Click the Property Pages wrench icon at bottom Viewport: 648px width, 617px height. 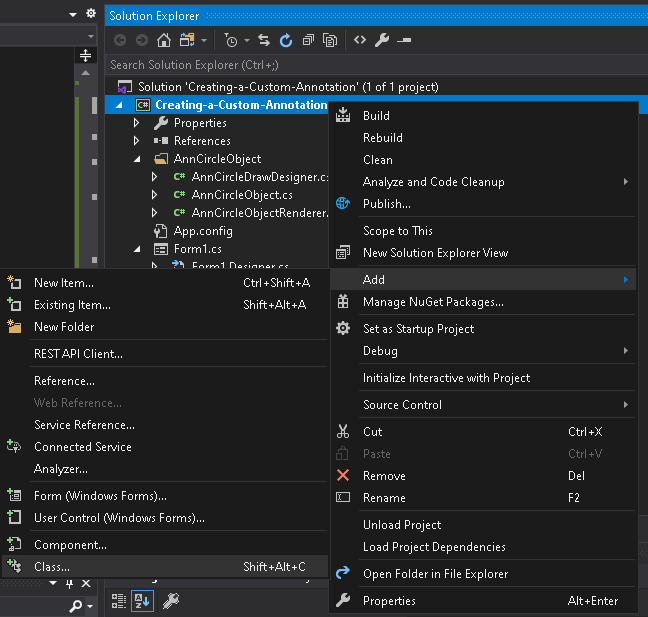click(171, 601)
